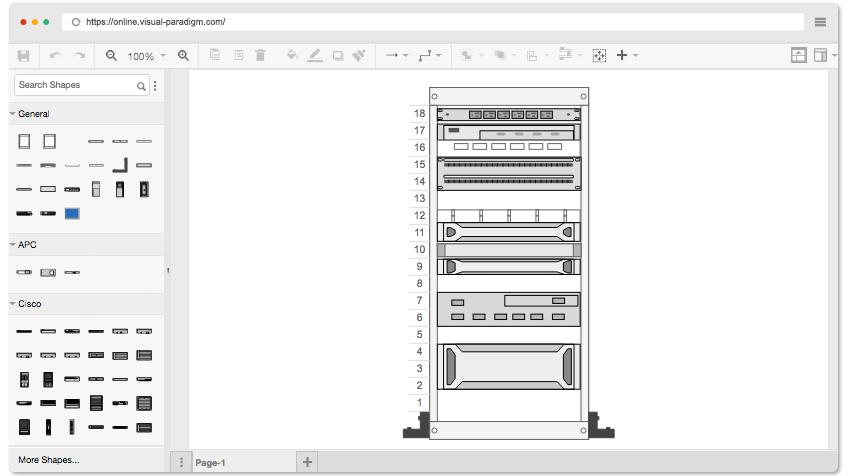Viewport: 848px width, 476px height.
Task: Select the Fill Color paint bucket
Action: point(292,55)
